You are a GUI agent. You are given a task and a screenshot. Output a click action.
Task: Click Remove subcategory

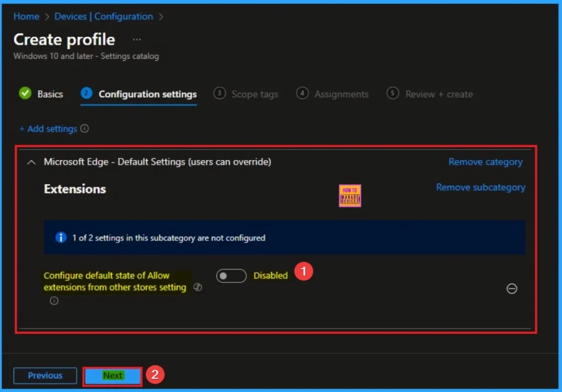coord(480,187)
